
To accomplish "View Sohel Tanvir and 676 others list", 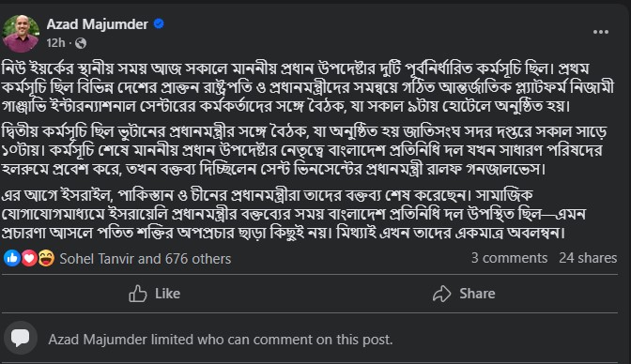I will [x=146, y=259].
